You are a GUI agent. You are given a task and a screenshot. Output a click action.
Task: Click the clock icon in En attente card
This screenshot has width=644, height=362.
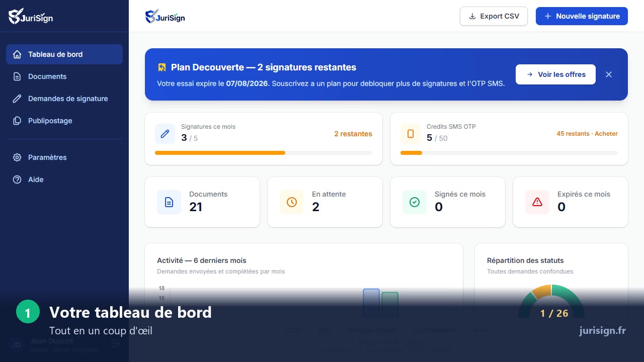pos(292,202)
